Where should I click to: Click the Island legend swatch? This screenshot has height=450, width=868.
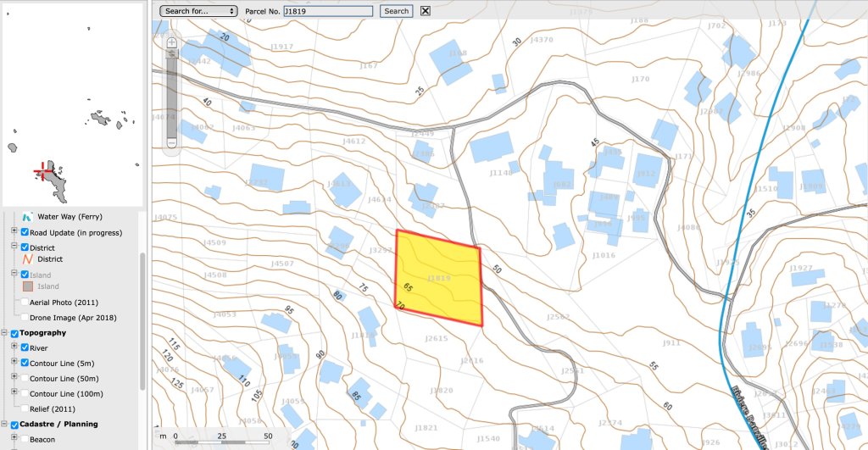(27, 286)
